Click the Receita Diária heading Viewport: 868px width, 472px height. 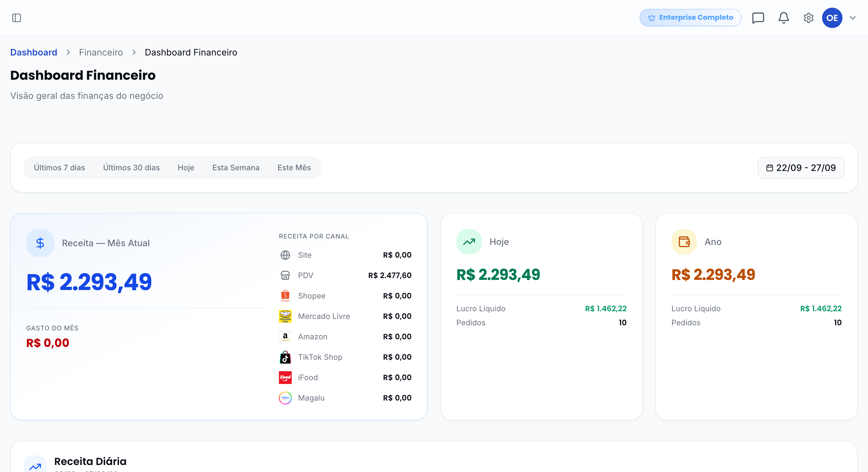tap(90, 461)
